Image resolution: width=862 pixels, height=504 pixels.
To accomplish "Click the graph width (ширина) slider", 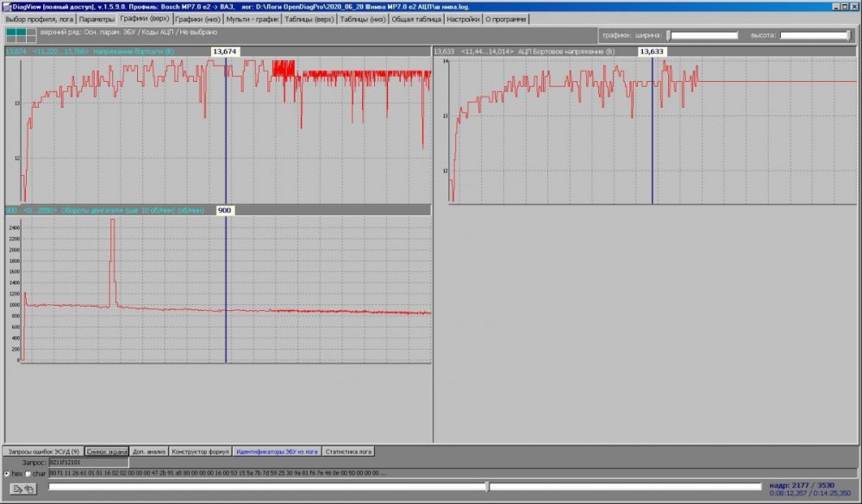I will click(703, 35).
